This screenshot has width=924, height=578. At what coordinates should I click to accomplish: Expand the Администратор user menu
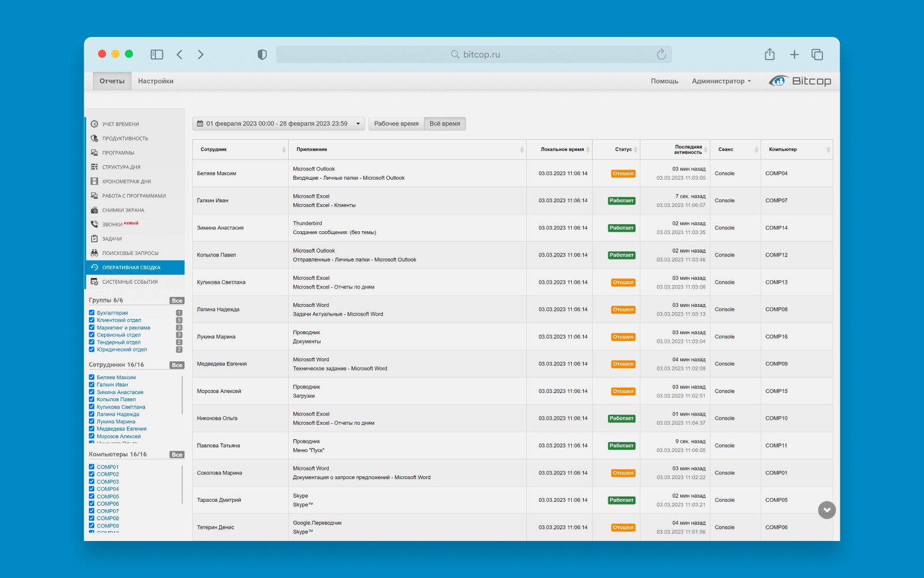721,81
